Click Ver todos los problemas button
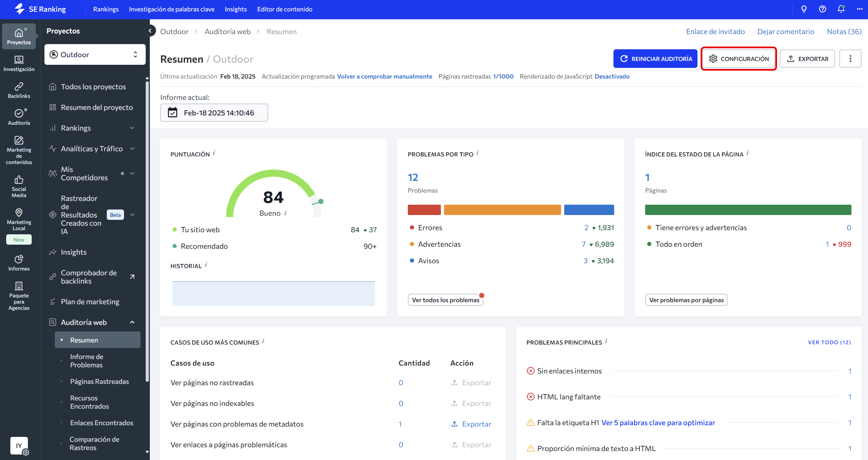 pyautogui.click(x=445, y=300)
